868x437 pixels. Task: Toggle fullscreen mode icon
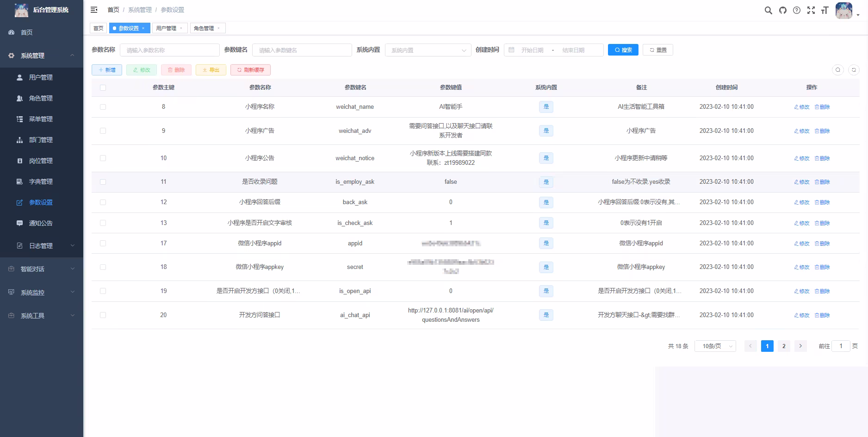pos(811,10)
